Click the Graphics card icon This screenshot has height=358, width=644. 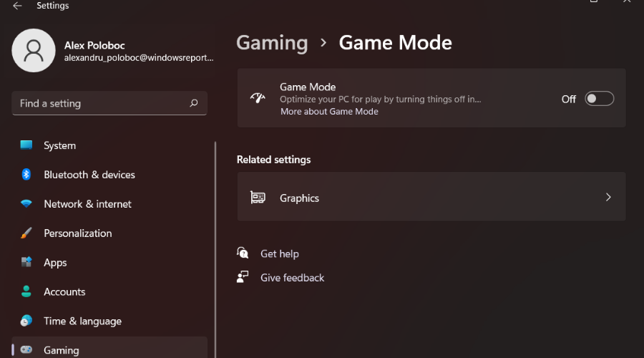(258, 198)
